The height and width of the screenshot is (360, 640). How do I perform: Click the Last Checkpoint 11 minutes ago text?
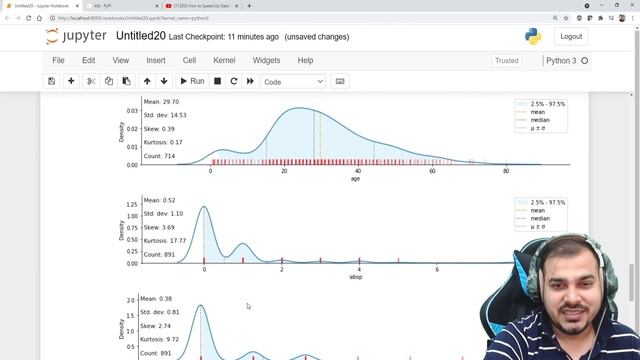[224, 37]
